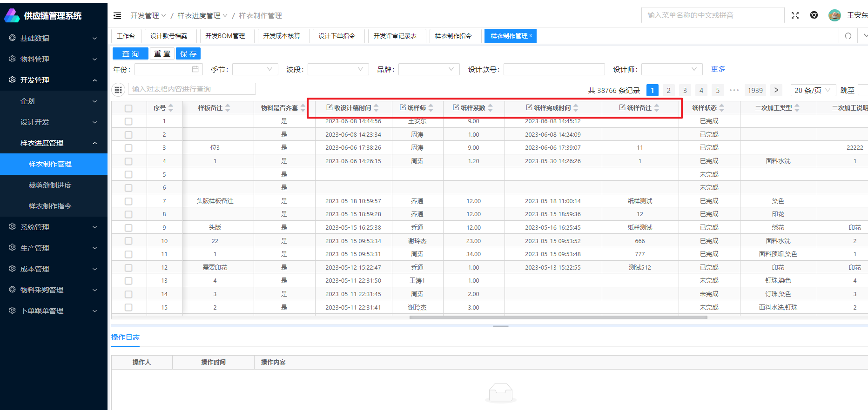This screenshot has width=868, height=410.
Task: Open the 20 条/页 page size dropdown
Action: point(812,90)
